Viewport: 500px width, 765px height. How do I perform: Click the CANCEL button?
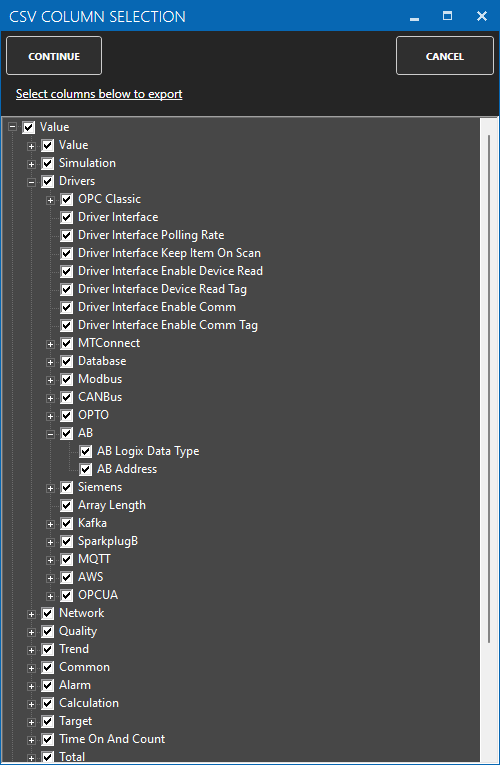click(x=444, y=56)
